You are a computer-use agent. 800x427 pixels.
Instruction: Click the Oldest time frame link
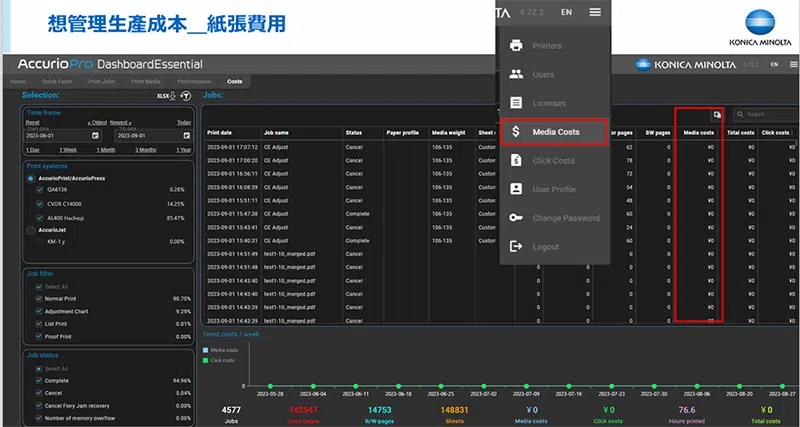click(97, 122)
